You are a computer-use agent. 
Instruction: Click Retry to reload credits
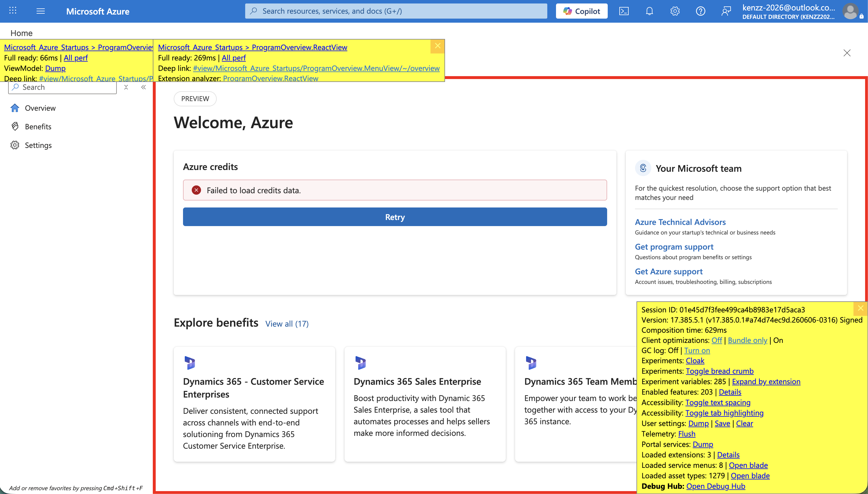coord(395,217)
